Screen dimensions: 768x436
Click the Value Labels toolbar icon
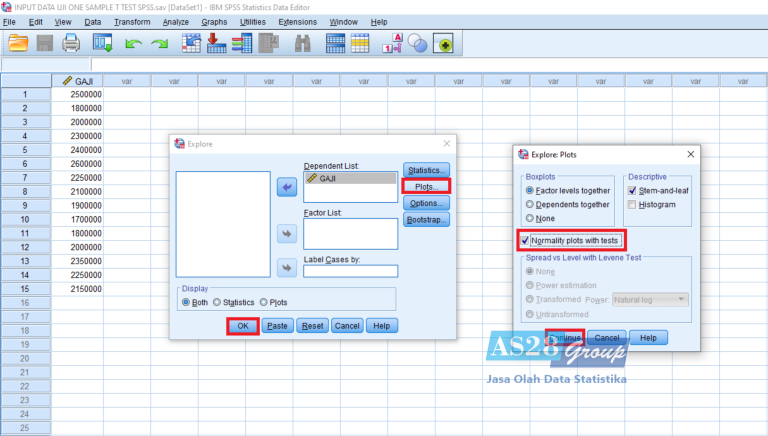(393, 43)
